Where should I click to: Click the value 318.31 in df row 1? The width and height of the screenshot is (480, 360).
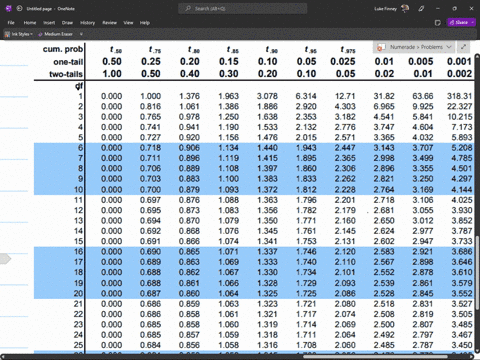point(460,96)
